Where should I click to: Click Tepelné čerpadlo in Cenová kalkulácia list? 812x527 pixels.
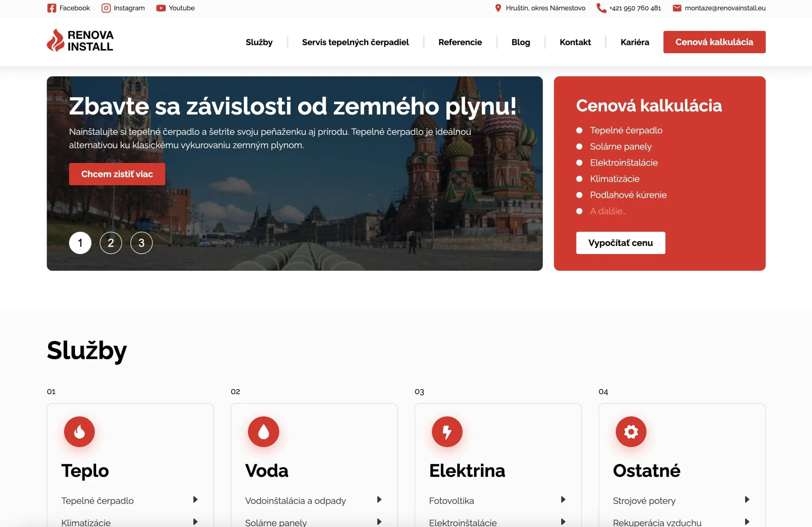(626, 130)
